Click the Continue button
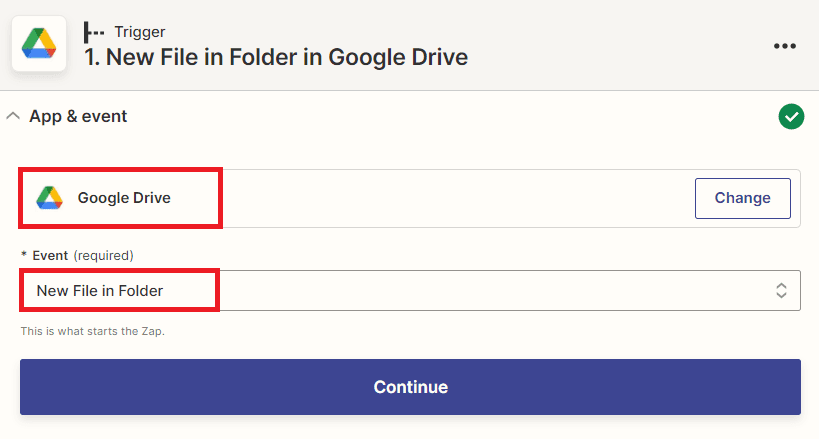The width and height of the screenshot is (819, 439). [x=410, y=387]
